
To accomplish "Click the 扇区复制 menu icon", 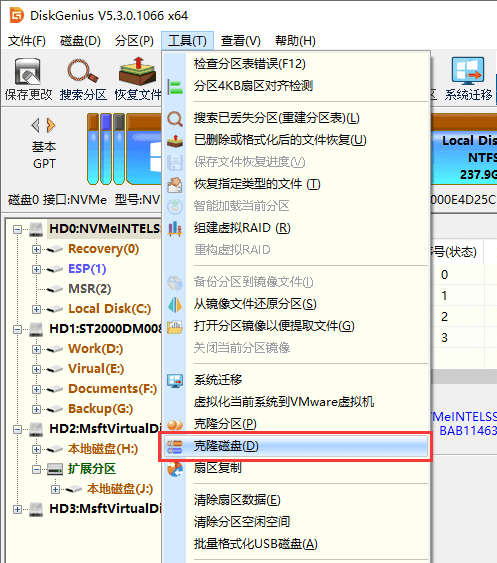I will [x=175, y=469].
